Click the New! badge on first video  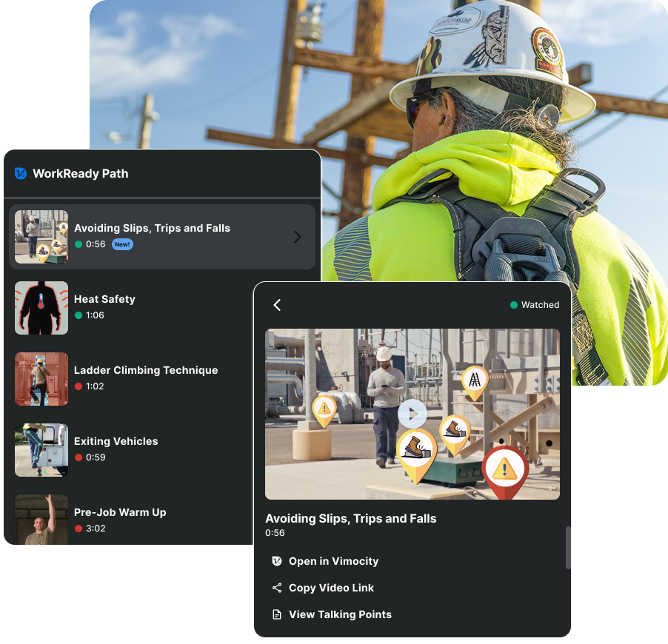122,244
